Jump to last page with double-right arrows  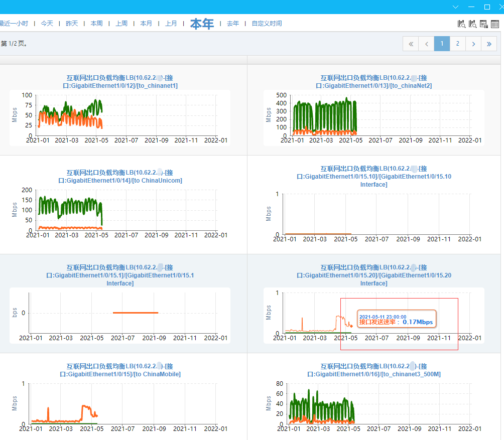pyautogui.click(x=489, y=44)
